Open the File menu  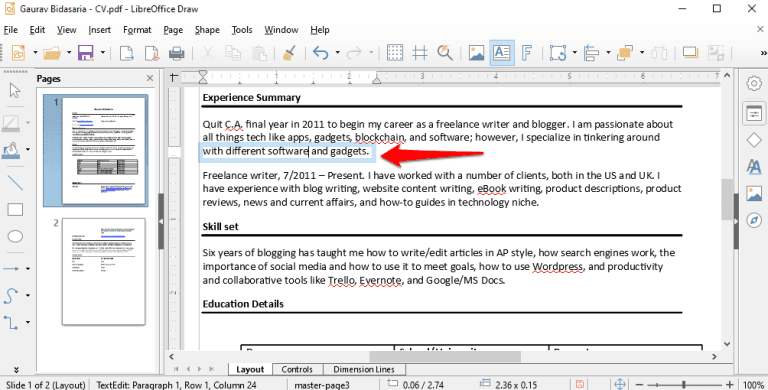pos(11,30)
